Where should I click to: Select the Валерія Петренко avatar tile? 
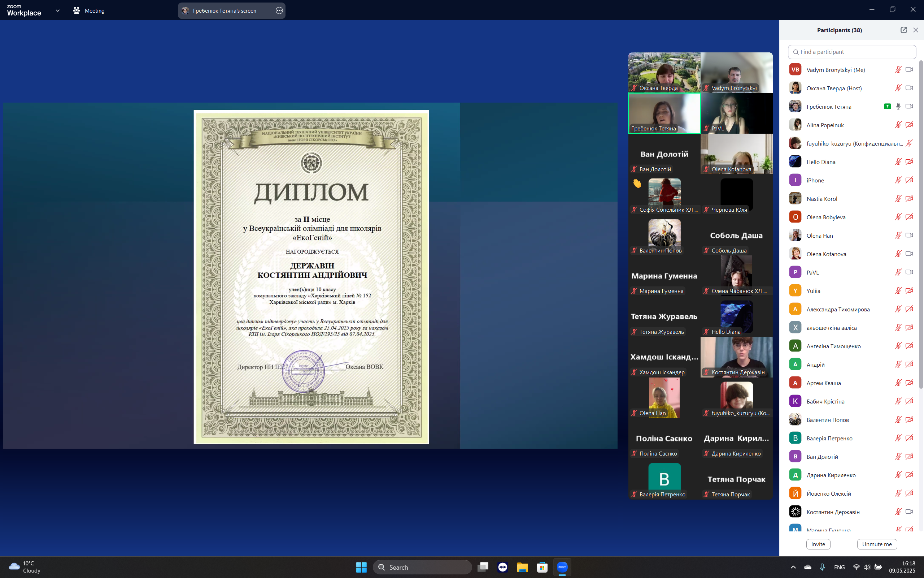coord(664,479)
